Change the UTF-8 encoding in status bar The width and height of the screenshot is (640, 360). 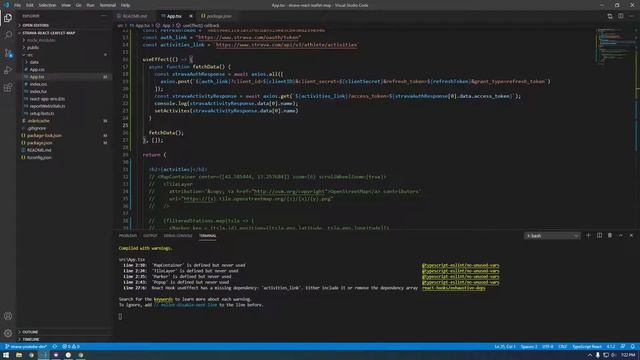pos(548,347)
